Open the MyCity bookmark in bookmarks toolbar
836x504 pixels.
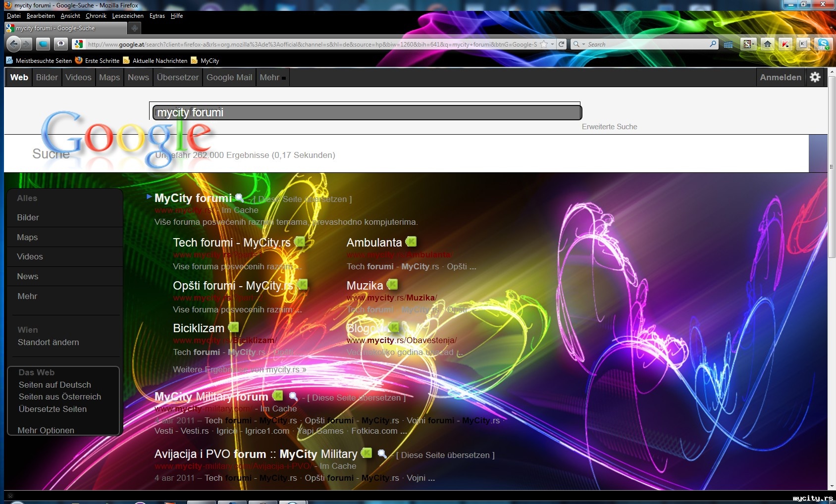(x=205, y=60)
